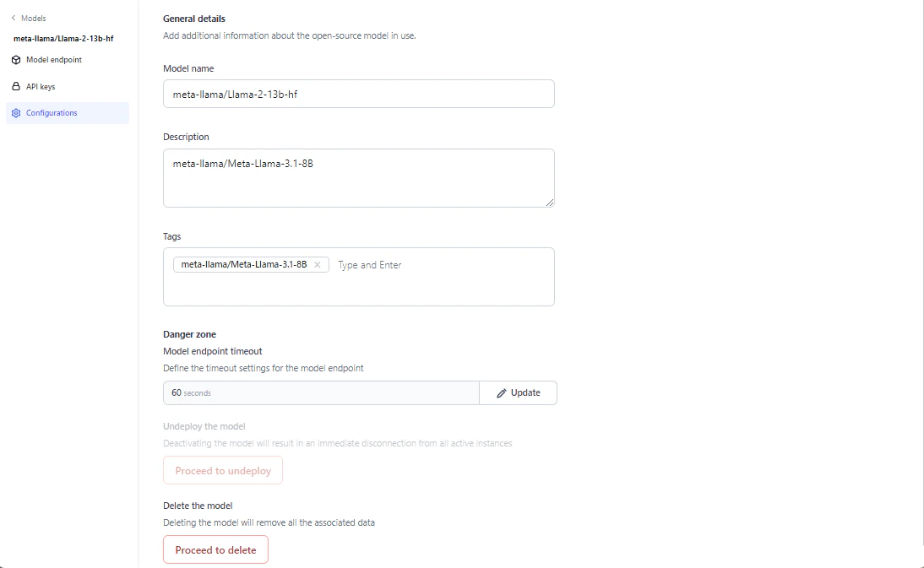Click the disabled Proceed to undeploy button

pyautogui.click(x=222, y=470)
